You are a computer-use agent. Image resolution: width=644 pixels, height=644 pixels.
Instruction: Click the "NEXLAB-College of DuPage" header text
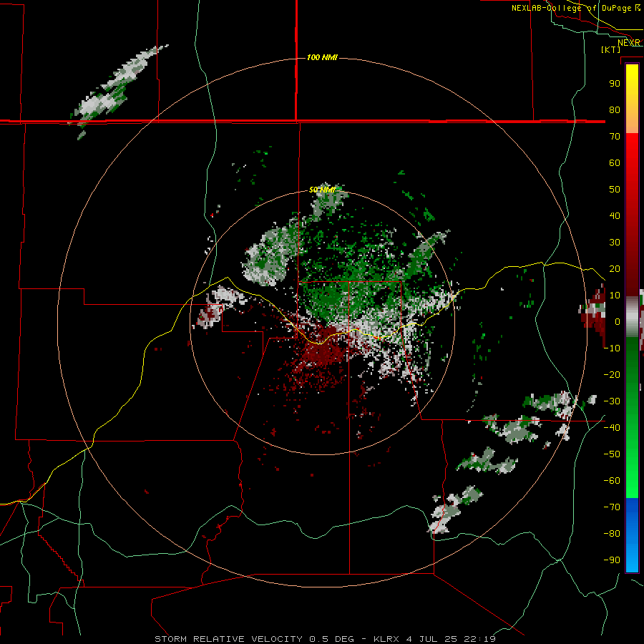[x=571, y=8]
